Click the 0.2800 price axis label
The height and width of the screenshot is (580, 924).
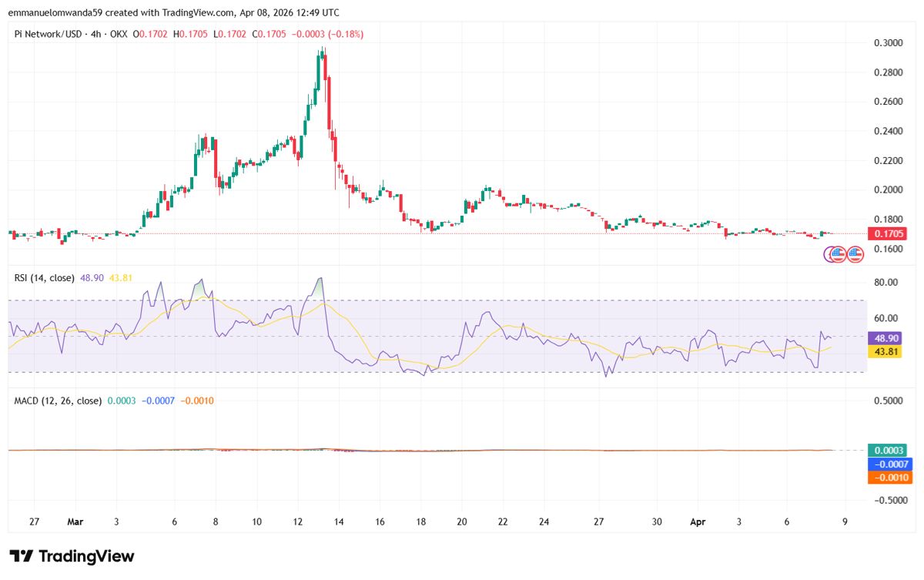(888, 72)
